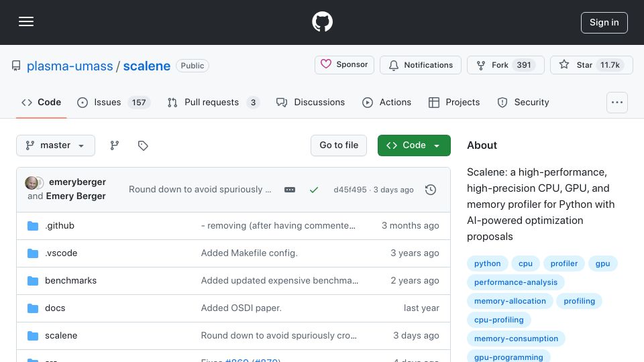Open the docs folder
This screenshot has height=362, width=644.
[55, 308]
